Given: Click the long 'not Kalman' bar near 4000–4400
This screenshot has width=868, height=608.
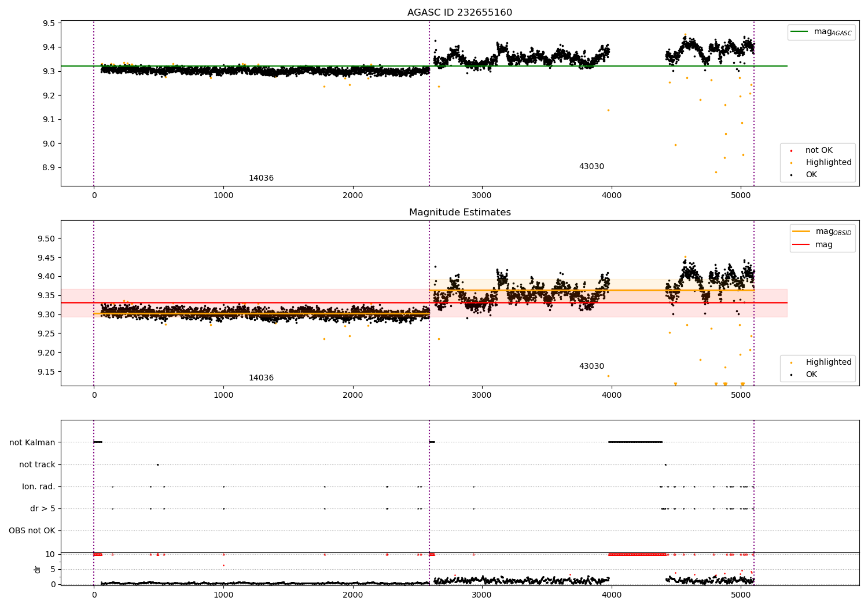Looking at the screenshot, I should [635, 442].
